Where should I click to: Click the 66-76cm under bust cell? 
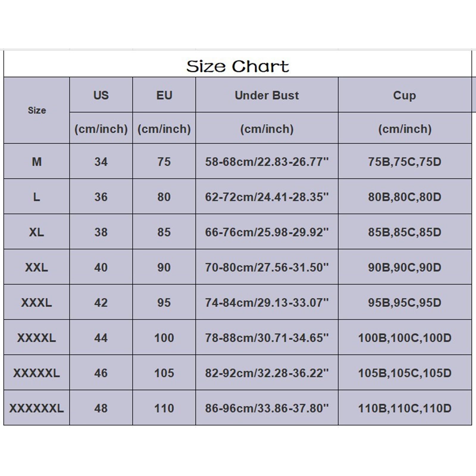(267, 232)
